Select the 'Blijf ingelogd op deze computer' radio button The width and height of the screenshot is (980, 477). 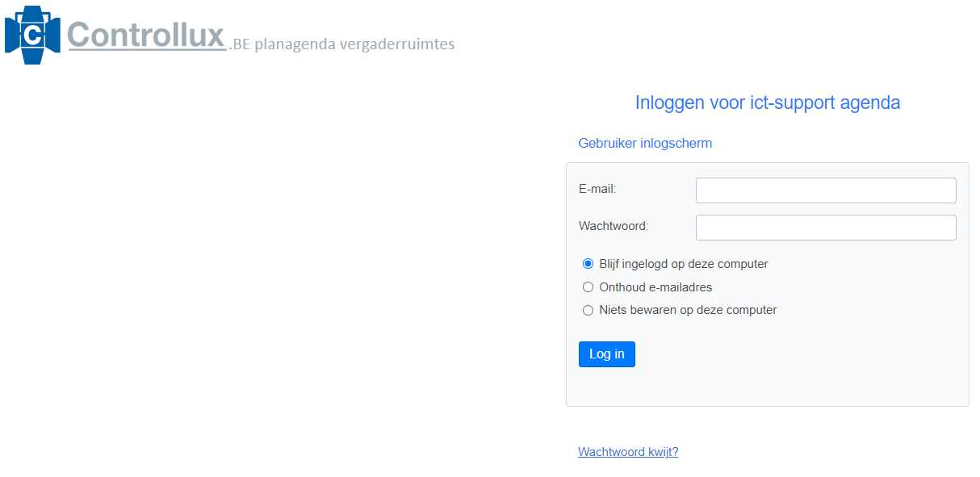588,264
